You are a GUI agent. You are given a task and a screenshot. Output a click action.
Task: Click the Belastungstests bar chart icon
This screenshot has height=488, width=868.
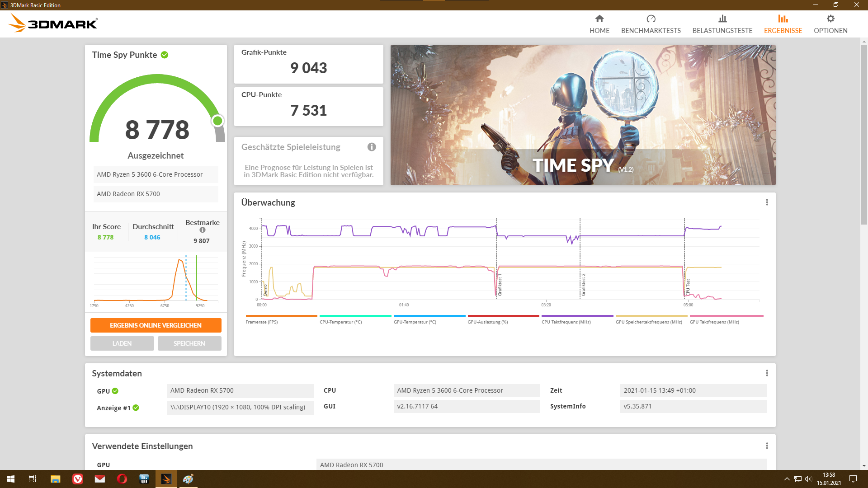pos(722,19)
